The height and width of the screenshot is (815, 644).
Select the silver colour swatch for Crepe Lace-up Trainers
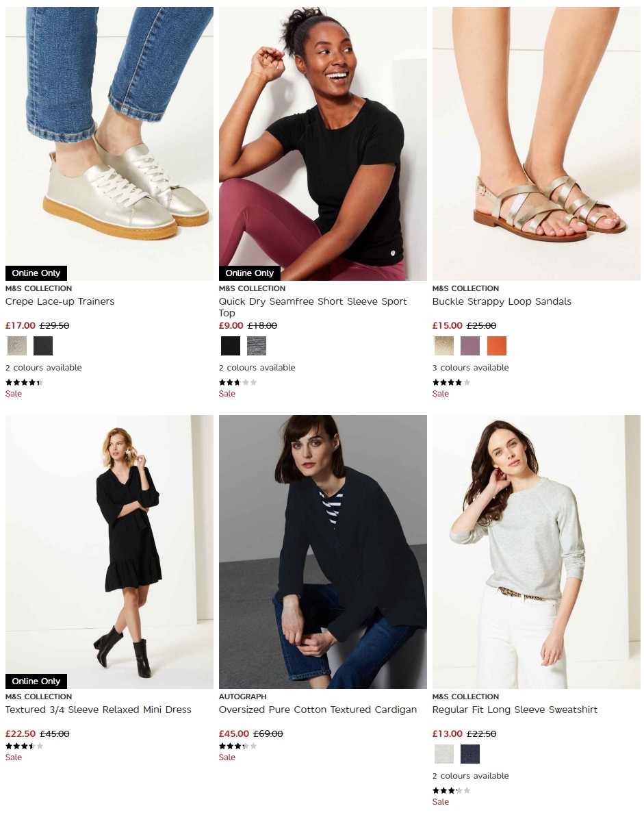[16, 346]
